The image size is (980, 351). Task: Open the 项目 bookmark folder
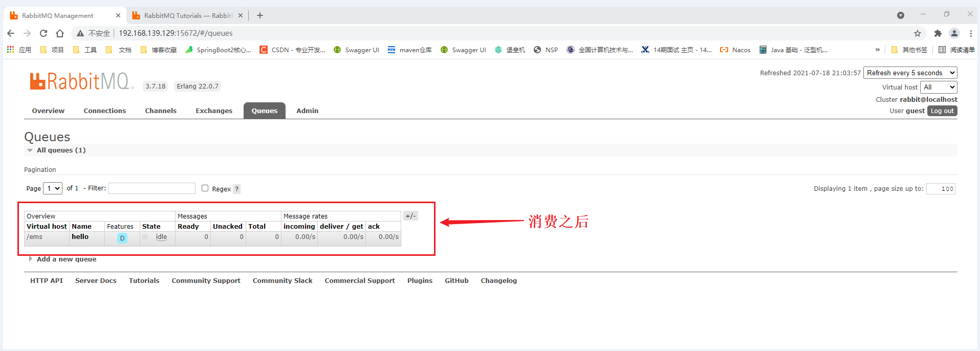[x=52, y=50]
